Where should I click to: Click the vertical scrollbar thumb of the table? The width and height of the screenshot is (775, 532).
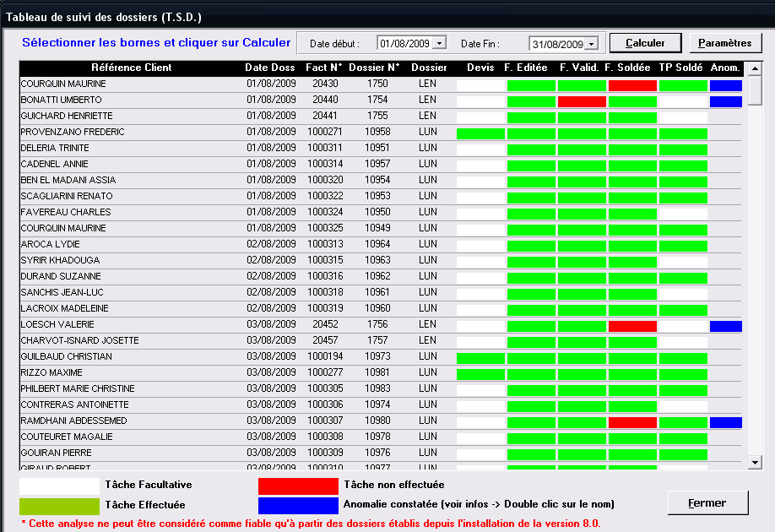(754, 90)
